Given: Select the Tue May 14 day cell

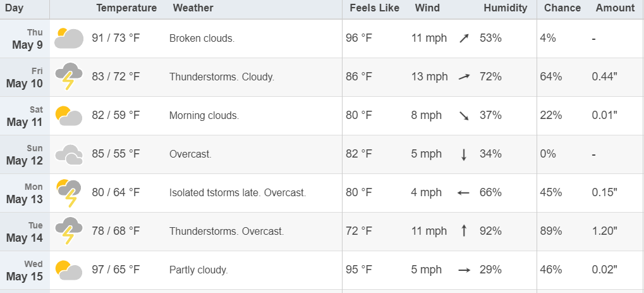Looking at the screenshot, I should pos(25,232).
